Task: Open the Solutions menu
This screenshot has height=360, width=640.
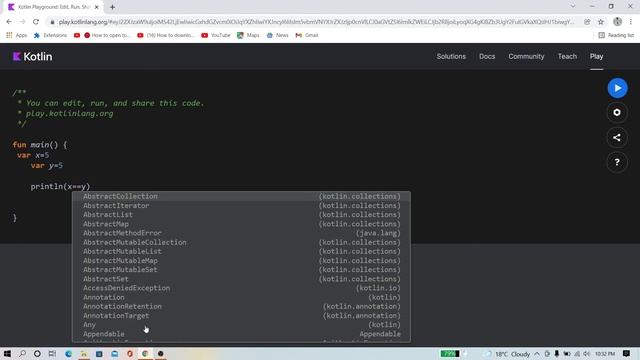Action: (x=451, y=57)
